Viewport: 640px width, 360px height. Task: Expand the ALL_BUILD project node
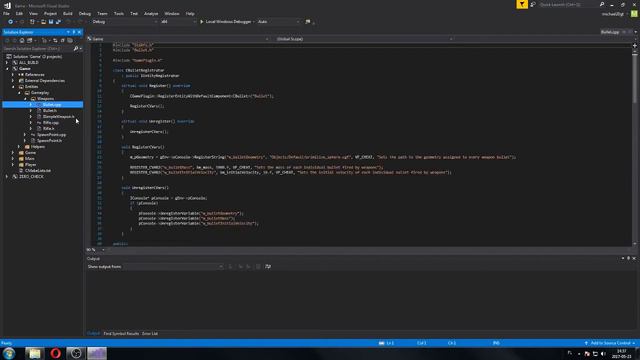point(7,62)
